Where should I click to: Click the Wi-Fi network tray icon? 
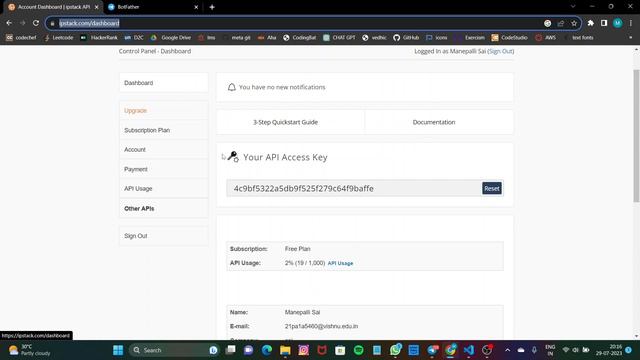coord(566,350)
